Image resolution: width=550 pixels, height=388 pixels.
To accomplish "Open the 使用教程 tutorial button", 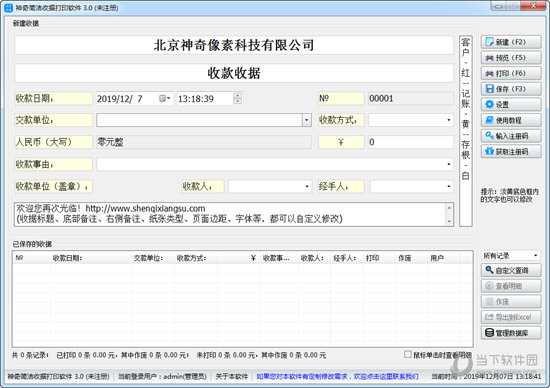I will (x=511, y=120).
